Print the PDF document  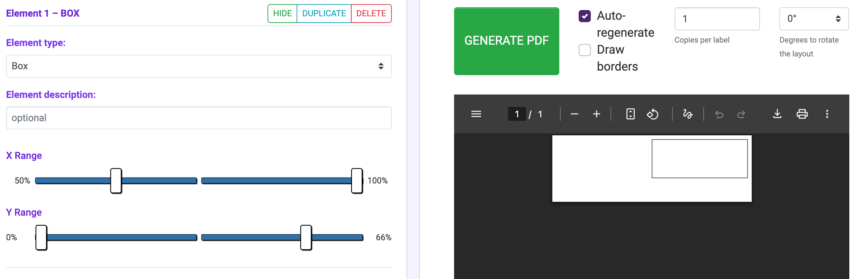click(802, 114)
